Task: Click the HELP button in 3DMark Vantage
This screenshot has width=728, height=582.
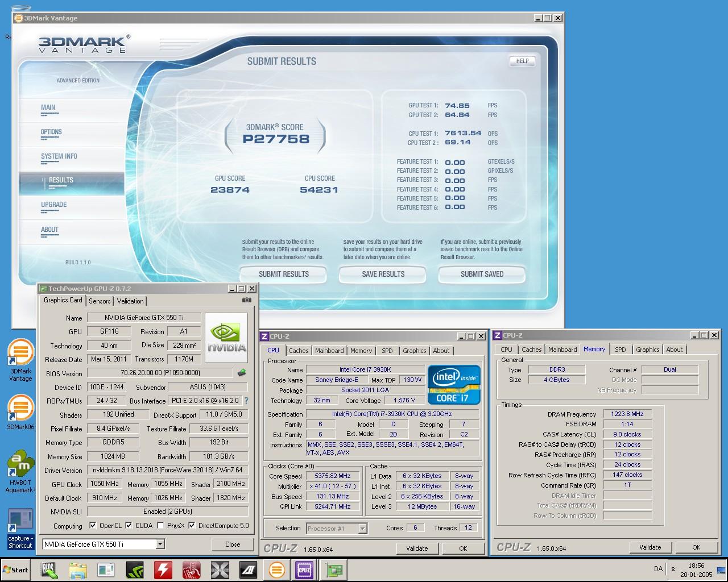Action: pos(522,61)
